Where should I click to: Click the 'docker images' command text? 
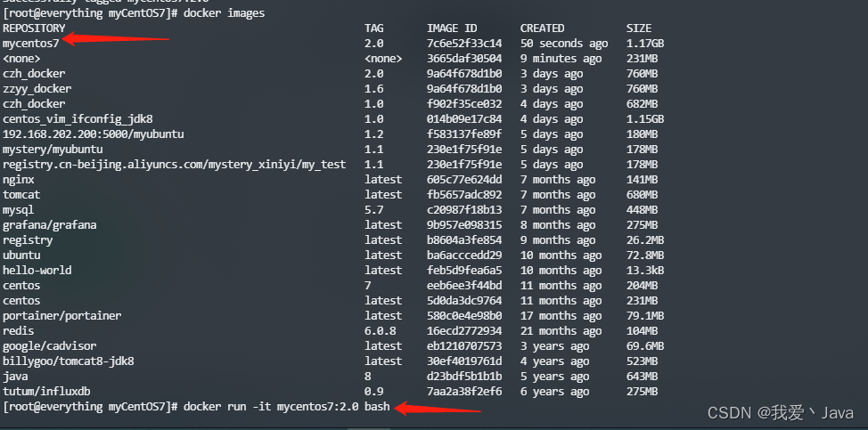pos(225,13)
